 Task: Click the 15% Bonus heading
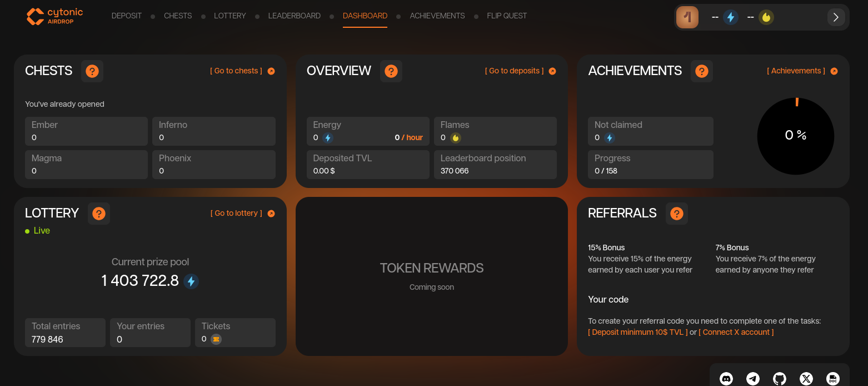tap(606, 248)
